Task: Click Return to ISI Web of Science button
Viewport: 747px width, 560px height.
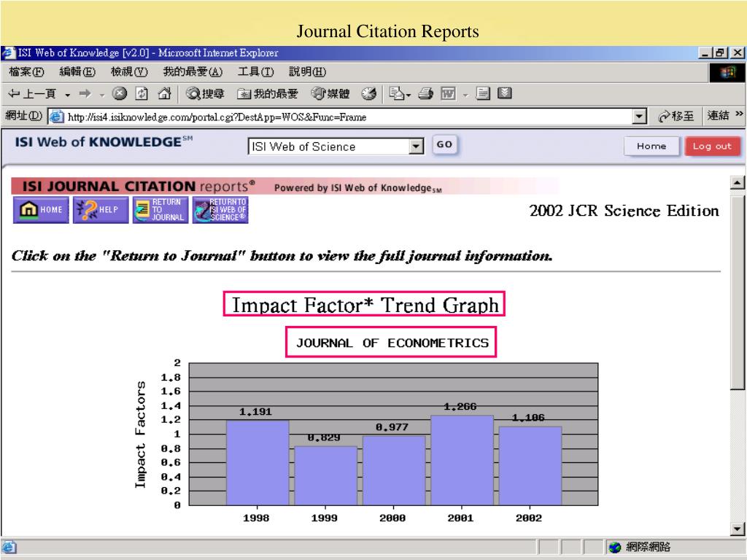Action: point(220,209)
